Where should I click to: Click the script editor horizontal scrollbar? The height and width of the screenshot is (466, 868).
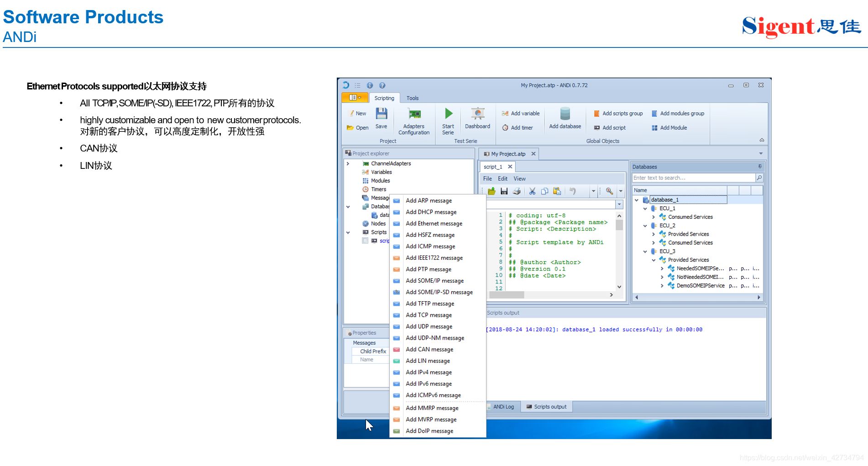(x=551, y=295)
